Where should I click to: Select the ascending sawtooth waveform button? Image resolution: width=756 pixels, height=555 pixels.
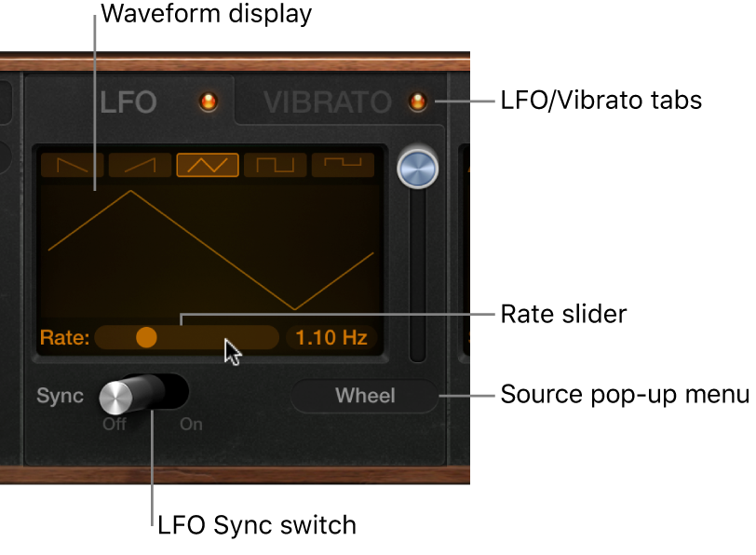(140, 165)
